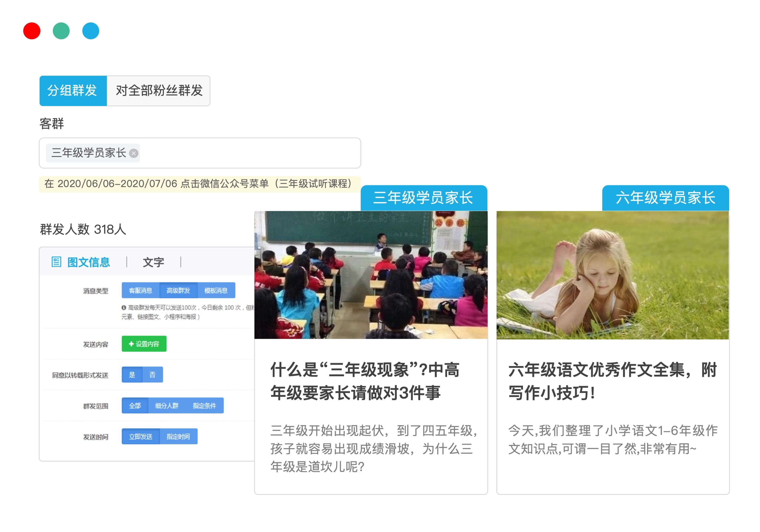Set 群发范围 to 细分人群

tap(167, 406)
